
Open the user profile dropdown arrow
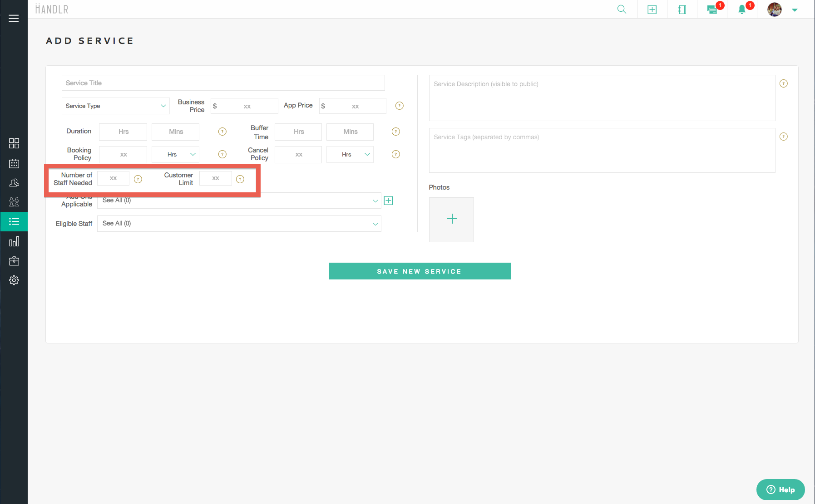(x=795, y=10)
